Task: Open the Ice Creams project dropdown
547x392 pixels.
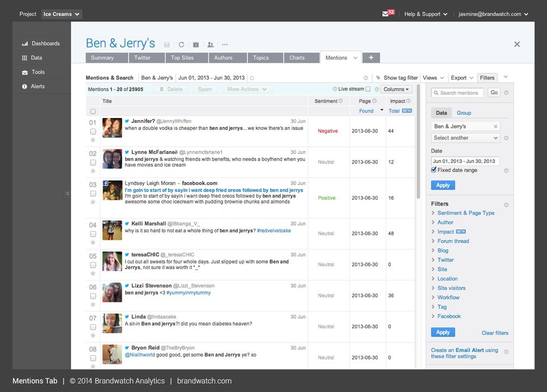Action: pyautogui.click(x=61, y=14)
